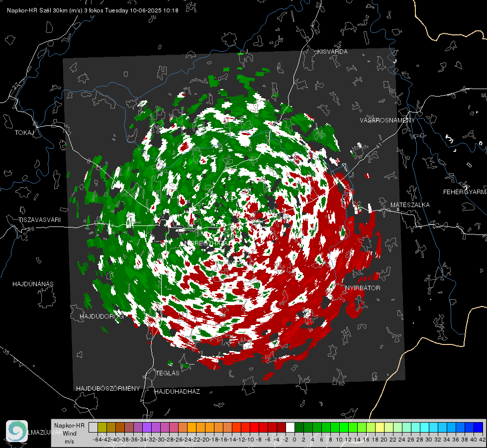Select the NYÍRBÁTOR city label

pyautogui.click(x=363, y=288)
